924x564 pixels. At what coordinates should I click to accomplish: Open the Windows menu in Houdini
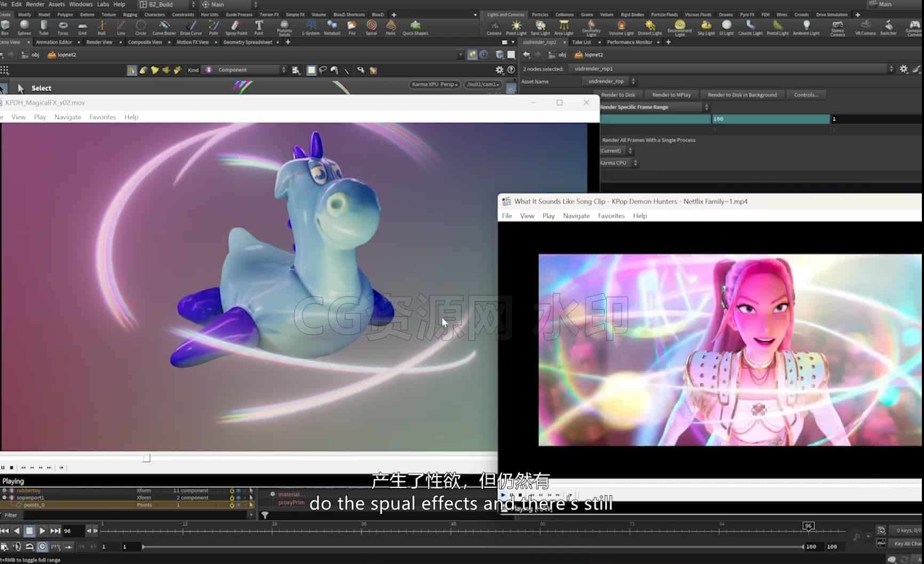pyautogui.click(x=81, y=4)
